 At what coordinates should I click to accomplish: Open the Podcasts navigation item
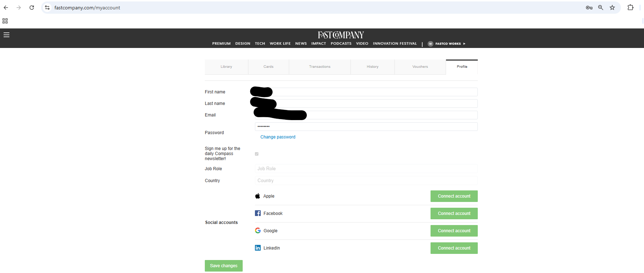341,44
